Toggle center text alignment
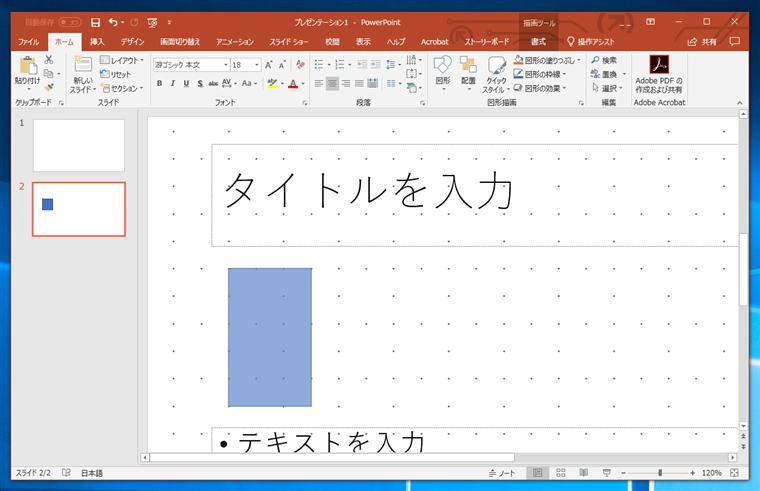Screen dimensions: 760x491 [332, 83]
